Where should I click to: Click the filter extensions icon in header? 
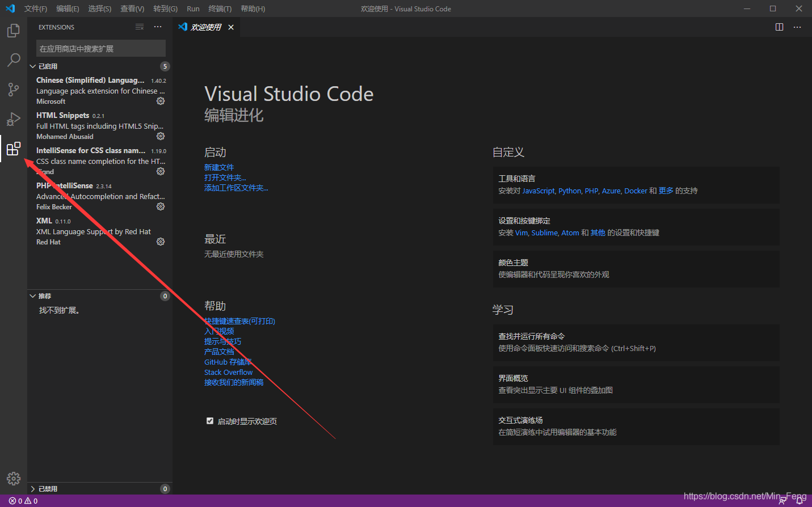click(x=140, y=27)
